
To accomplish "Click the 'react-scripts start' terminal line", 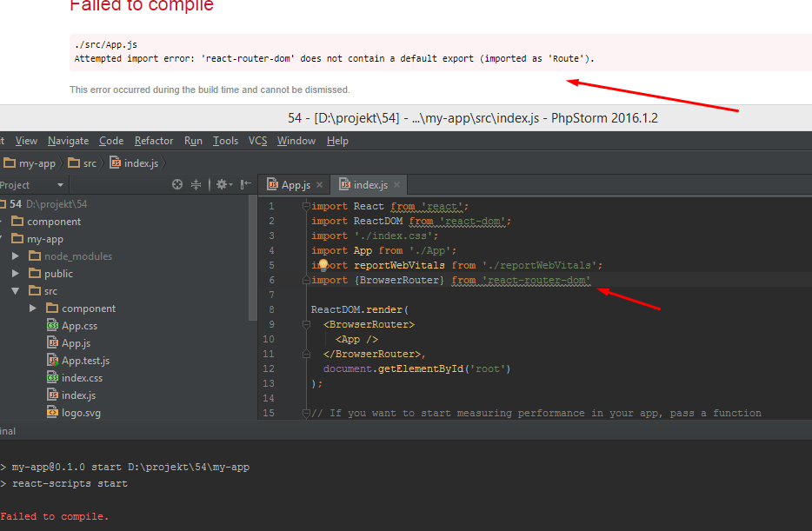I will (x=70, y=483).
